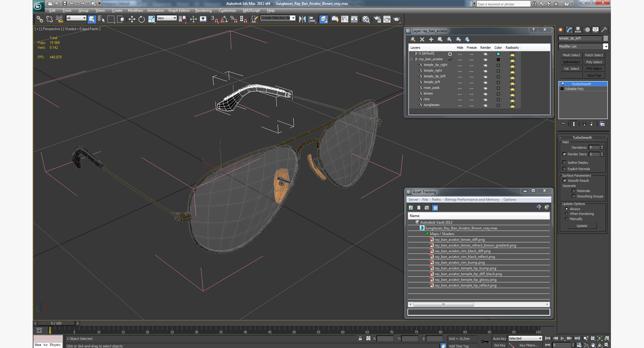The width and height of the screenshot is (644, 348).
Task: Activate the Select and Link tool
Action: pyautogui.click(x=40, y=19)
